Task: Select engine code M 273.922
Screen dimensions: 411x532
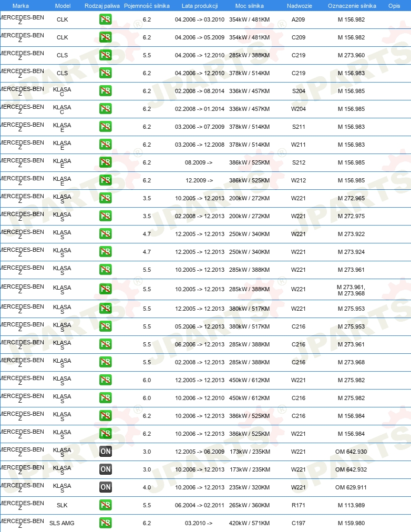Action: tap(351, 234)
